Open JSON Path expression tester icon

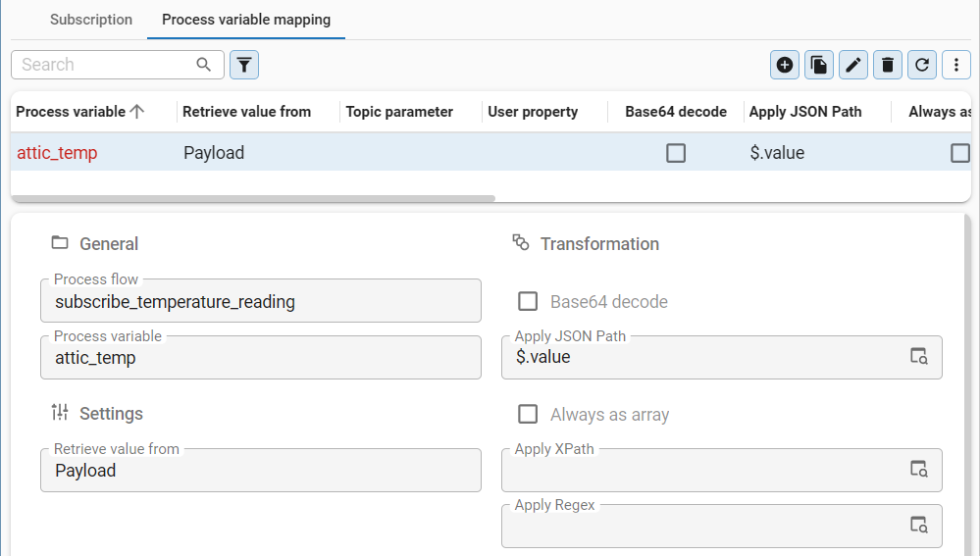pyautogui.click(x=919, y=356)
